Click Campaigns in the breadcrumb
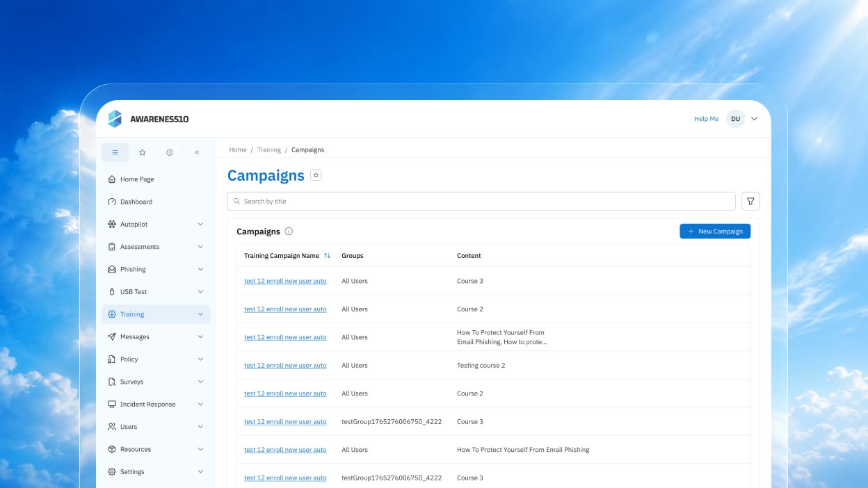 [x=307, y=149]
